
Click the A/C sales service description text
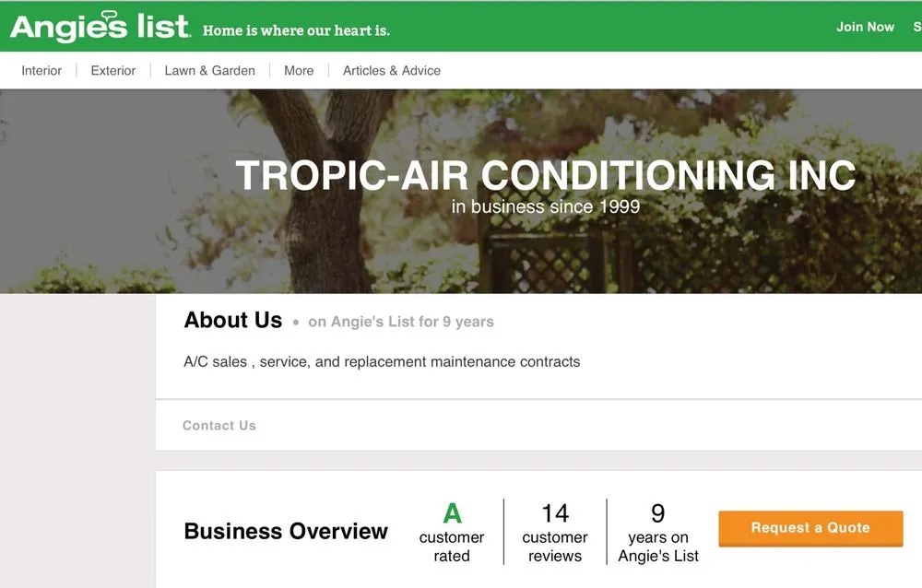tap(382, 361)
